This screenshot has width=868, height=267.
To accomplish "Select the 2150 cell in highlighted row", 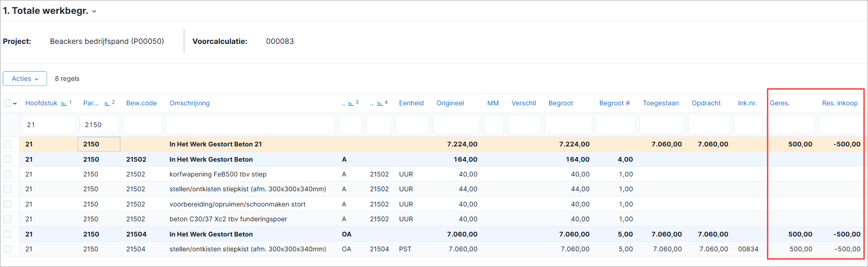I will coord(99,144).
